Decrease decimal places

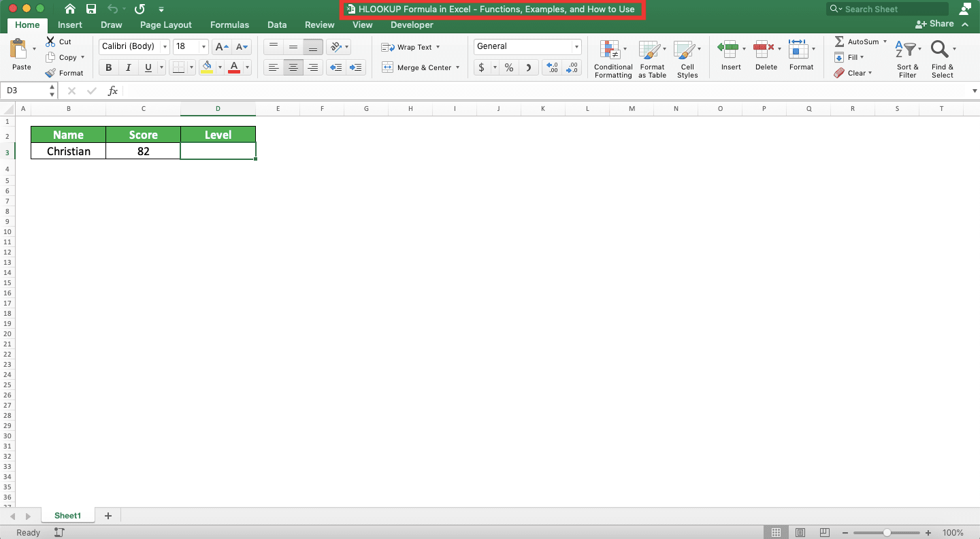point(572,67)
